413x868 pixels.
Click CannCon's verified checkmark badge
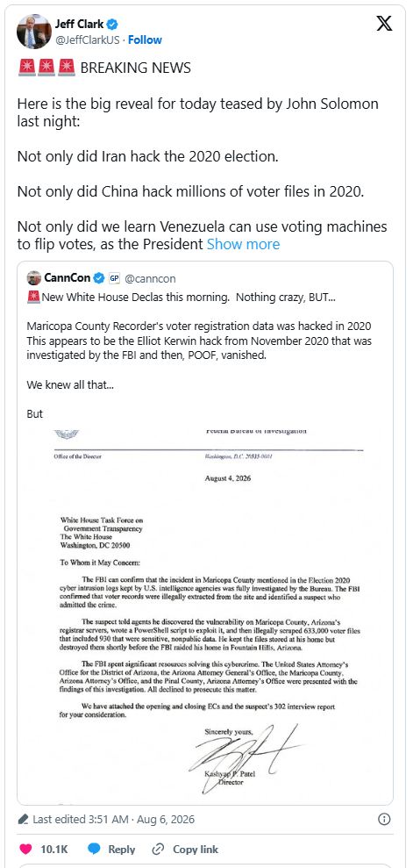[x=99, y=278]
